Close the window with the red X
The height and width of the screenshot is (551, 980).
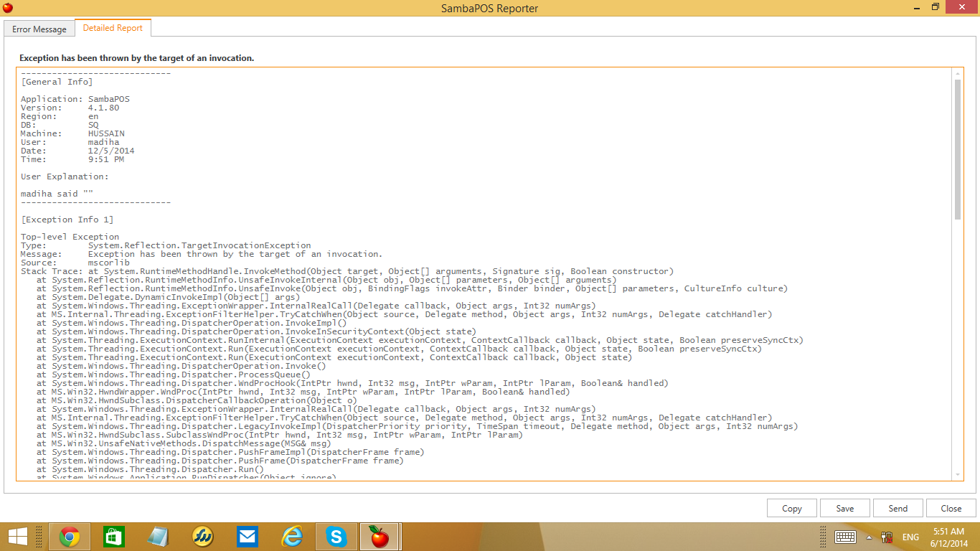[x=962, y=7]
